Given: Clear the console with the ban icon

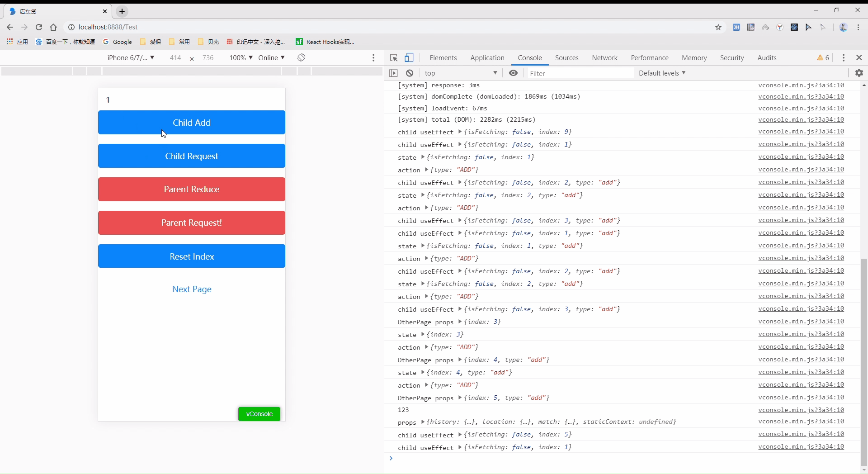Looking at the screenshot, I should 410,73.
